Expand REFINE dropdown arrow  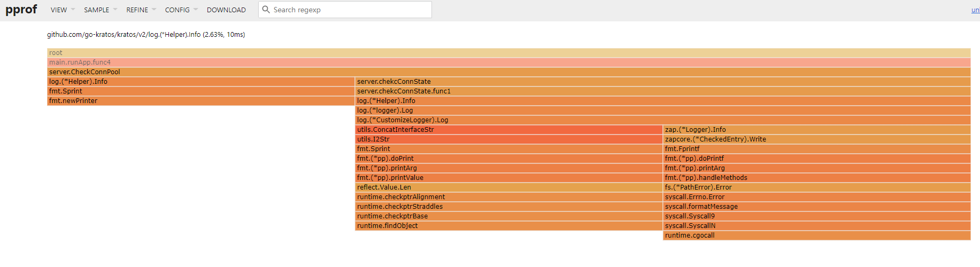154,10
